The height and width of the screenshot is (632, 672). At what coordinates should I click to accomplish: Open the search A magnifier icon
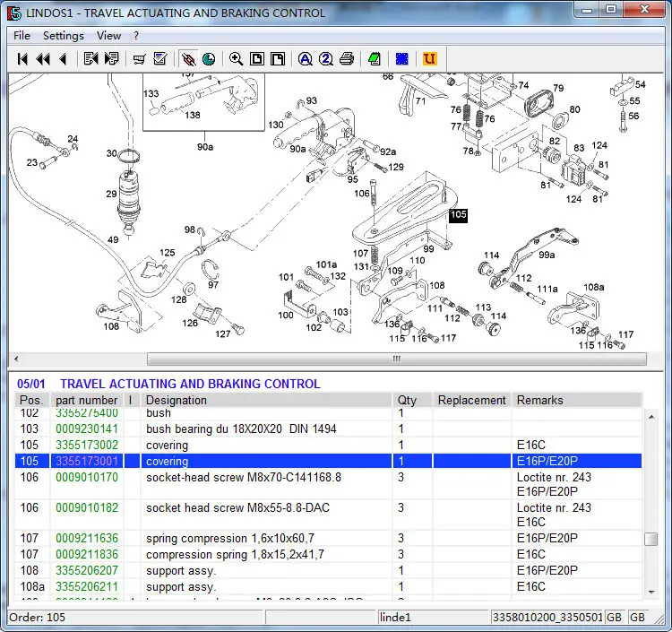point(306,59)
